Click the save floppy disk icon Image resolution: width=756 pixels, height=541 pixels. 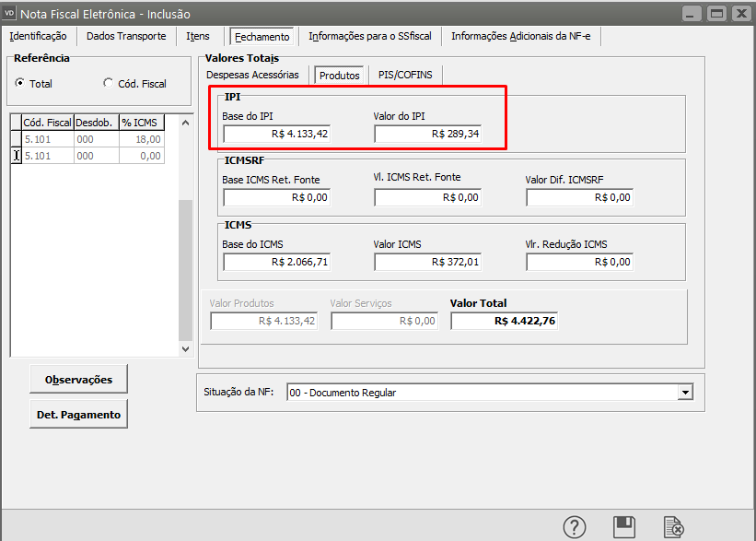[624, 526]
